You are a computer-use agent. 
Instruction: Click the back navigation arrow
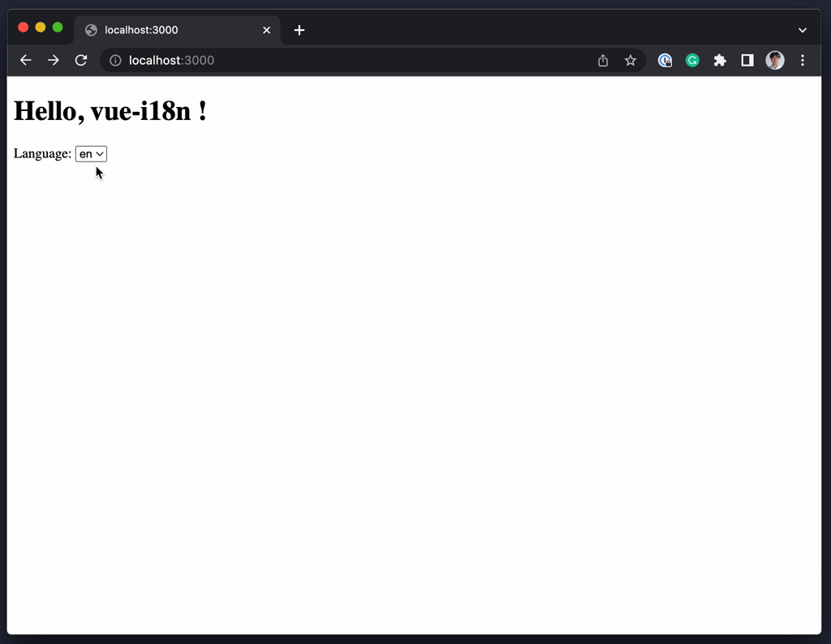click(25, 60)
